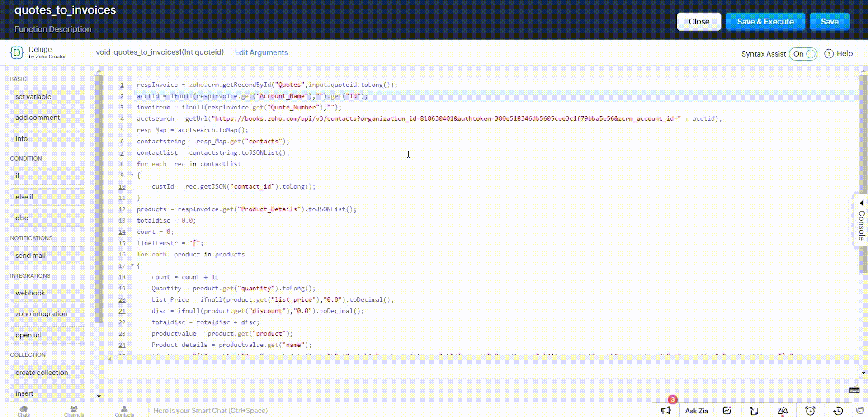Select the 'zoho integration' snippet item
Image resolution: width=868 pixels, height=417 pixels.
[47, 314]
